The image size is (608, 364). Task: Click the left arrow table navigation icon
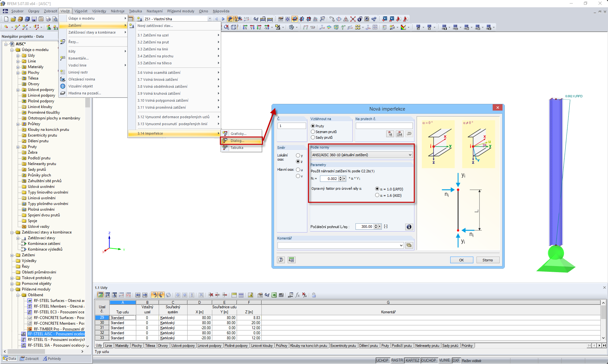(x=138, y=295)
